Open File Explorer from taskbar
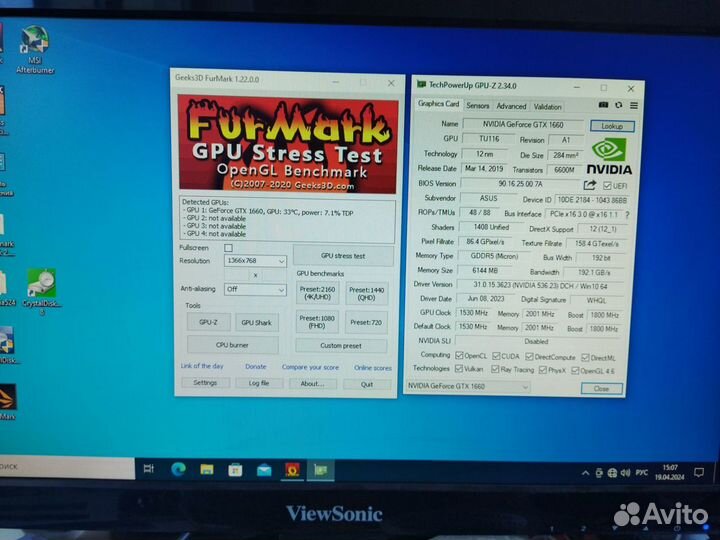This screenshot has height=540, width=720. pos(207,469)
